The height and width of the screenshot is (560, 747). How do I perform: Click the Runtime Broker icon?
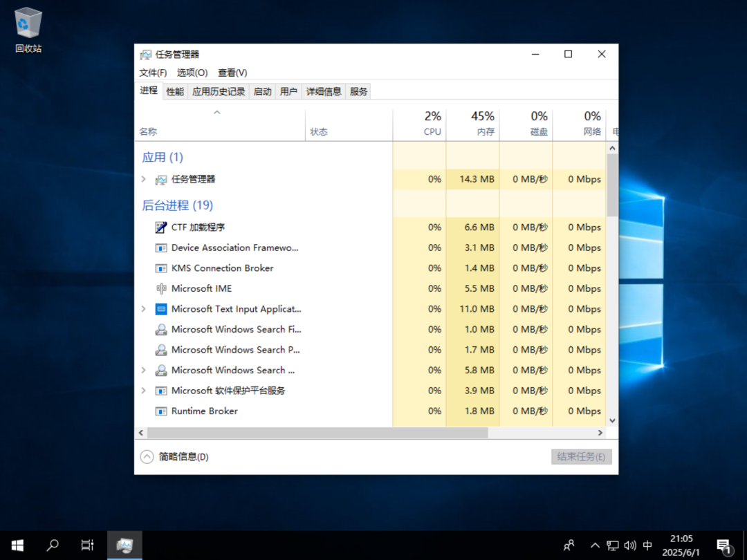(161, 411)
